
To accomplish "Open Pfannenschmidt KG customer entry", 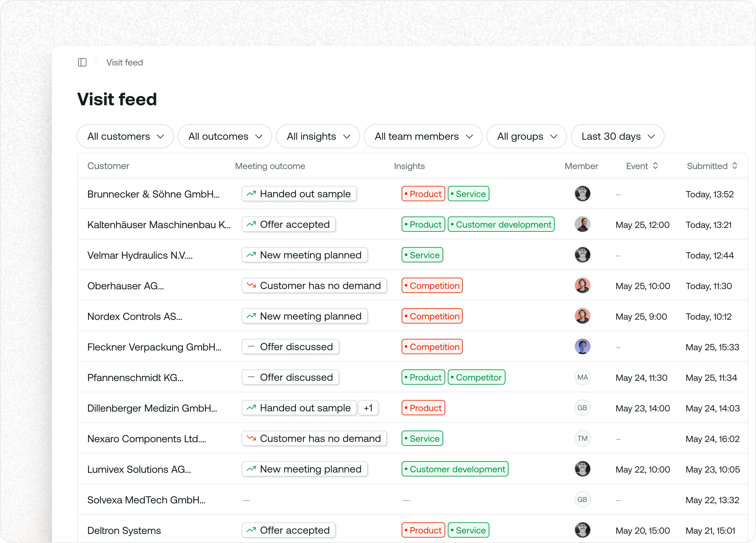I will point(135,378).
